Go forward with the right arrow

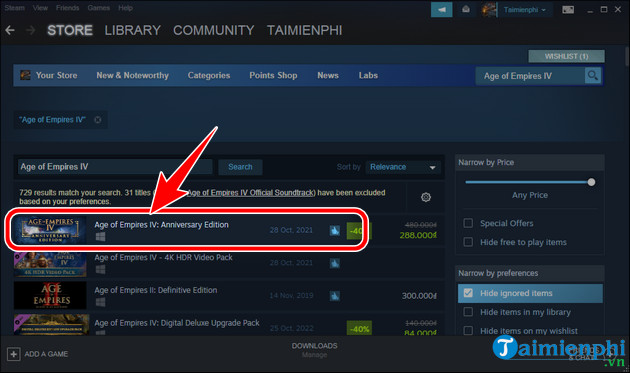point(31,30)
